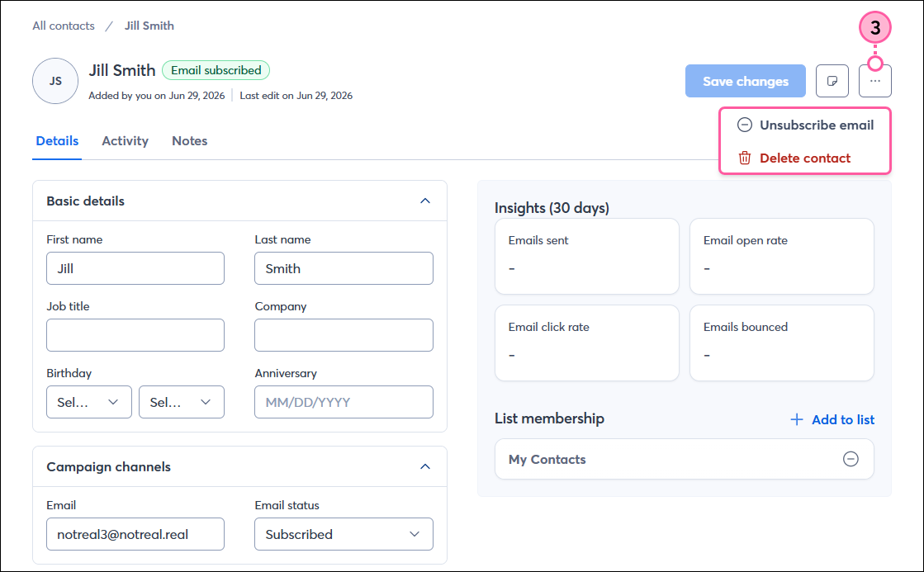Viewport: 924px width, 572px height.
Task: Focus the Job title input
Action: click(135, 335)
